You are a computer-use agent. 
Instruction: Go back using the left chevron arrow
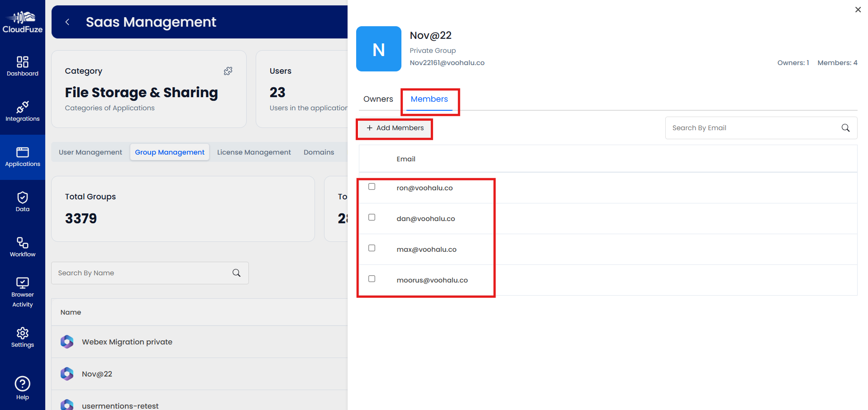67,22
